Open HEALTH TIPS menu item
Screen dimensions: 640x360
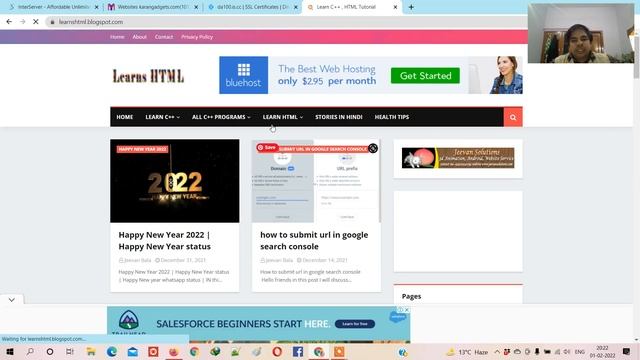391,117
